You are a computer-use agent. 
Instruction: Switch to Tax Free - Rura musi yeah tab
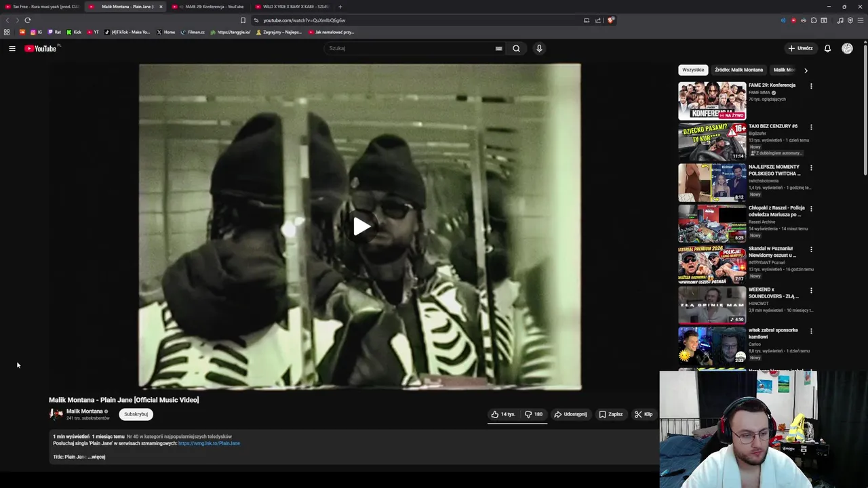42,7
